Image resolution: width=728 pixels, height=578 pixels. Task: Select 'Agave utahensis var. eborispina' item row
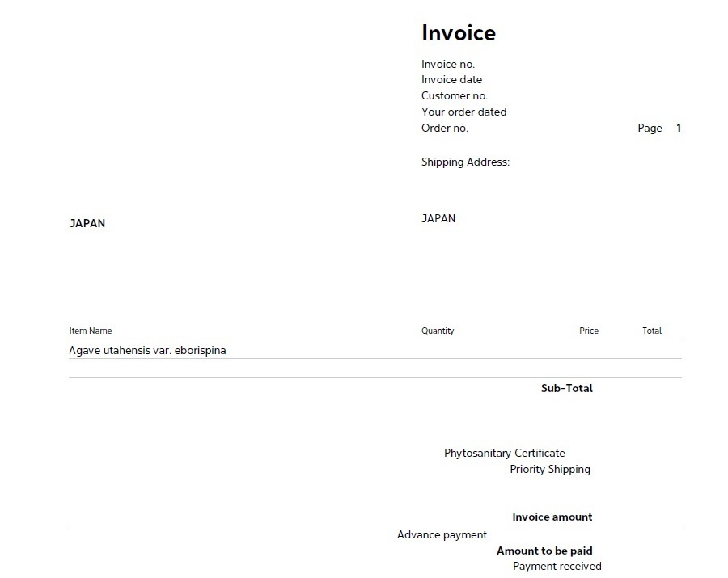click(375, 350)
